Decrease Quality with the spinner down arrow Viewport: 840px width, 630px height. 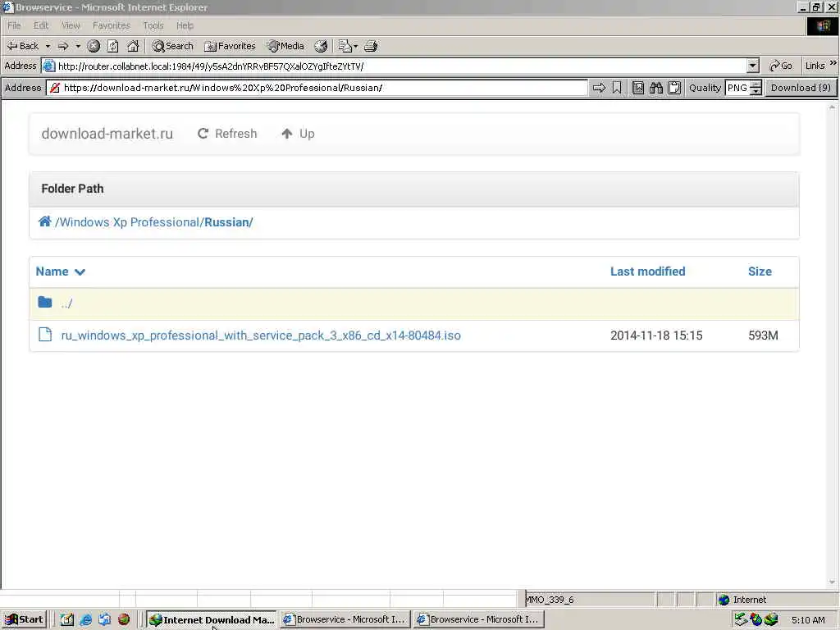pos(756,92)
